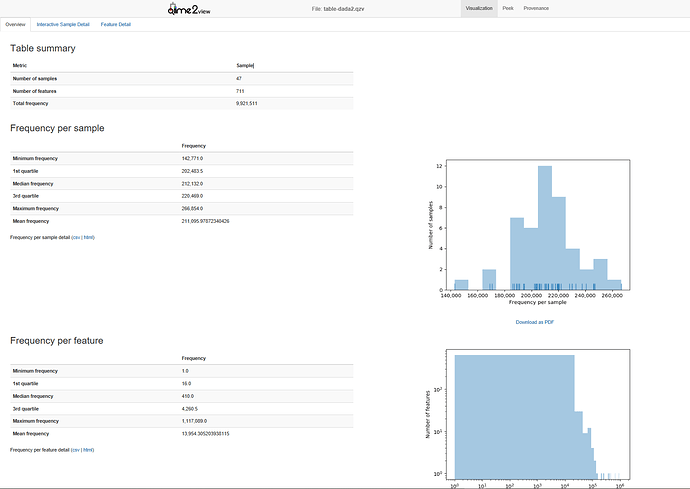690x489 pixels.
Task: Click the 1,117,009.0 maximum frequency value
Action: pos(196,420)
